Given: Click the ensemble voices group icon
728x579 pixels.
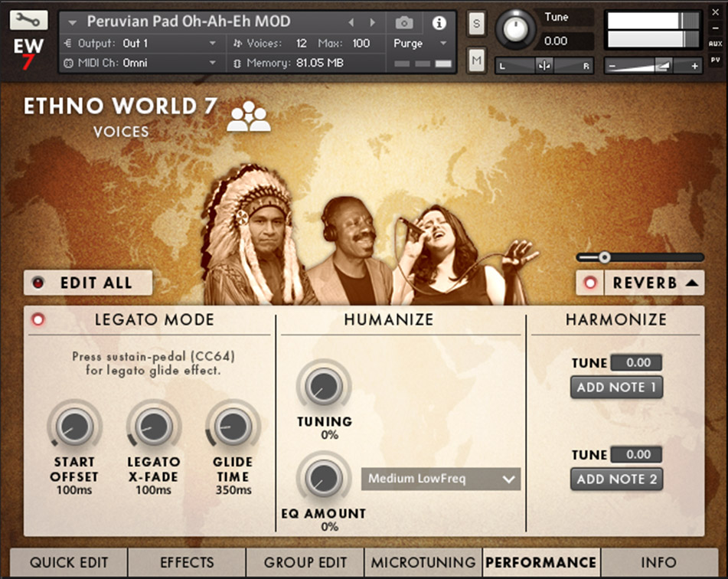Looking at the screenshot, I should click(x=249, y=116).
